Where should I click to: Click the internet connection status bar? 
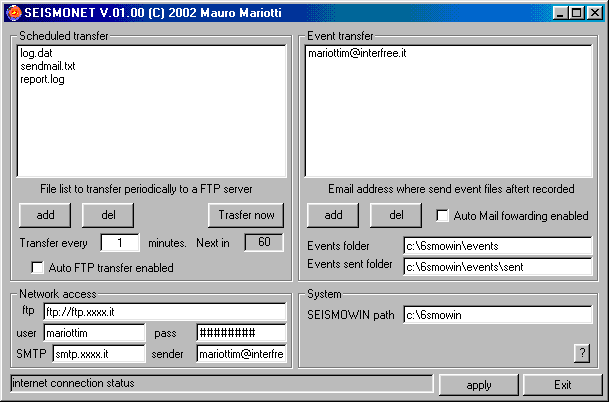[222, 383]
